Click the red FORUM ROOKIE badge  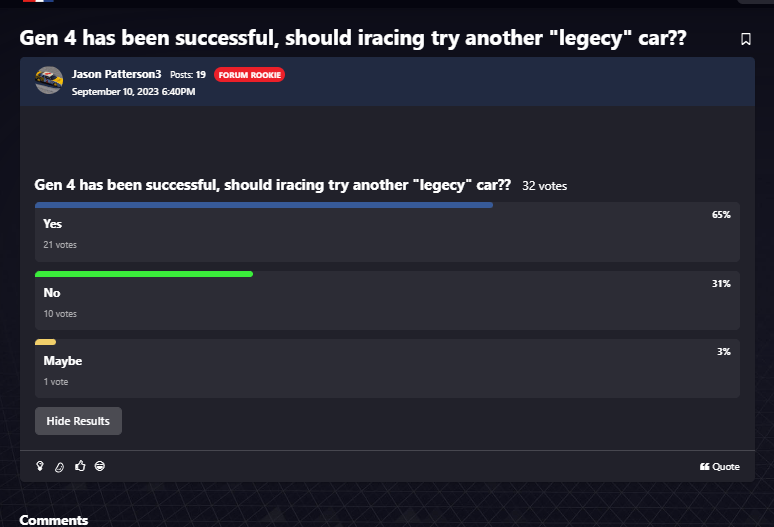[x=249, y=75]
